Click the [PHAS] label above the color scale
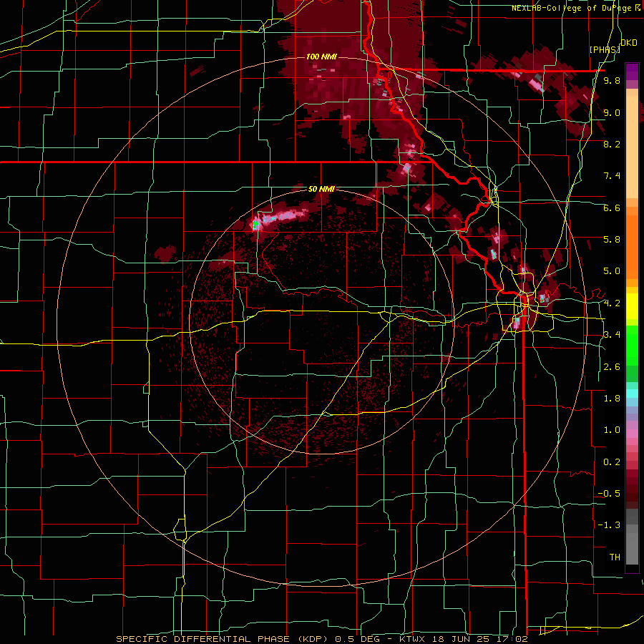644x644 pixels. pyautogui.click(x=605, y=49)
